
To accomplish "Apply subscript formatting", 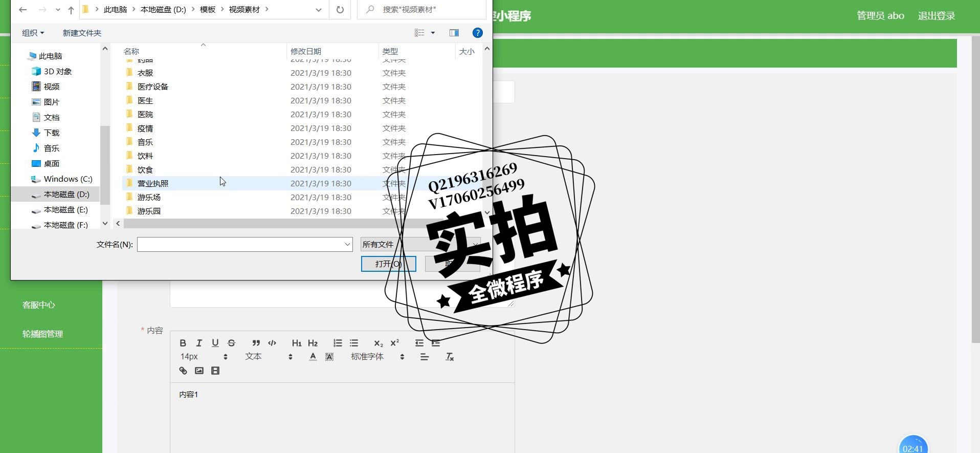I will pyautogui.click(x=378, y=343).
